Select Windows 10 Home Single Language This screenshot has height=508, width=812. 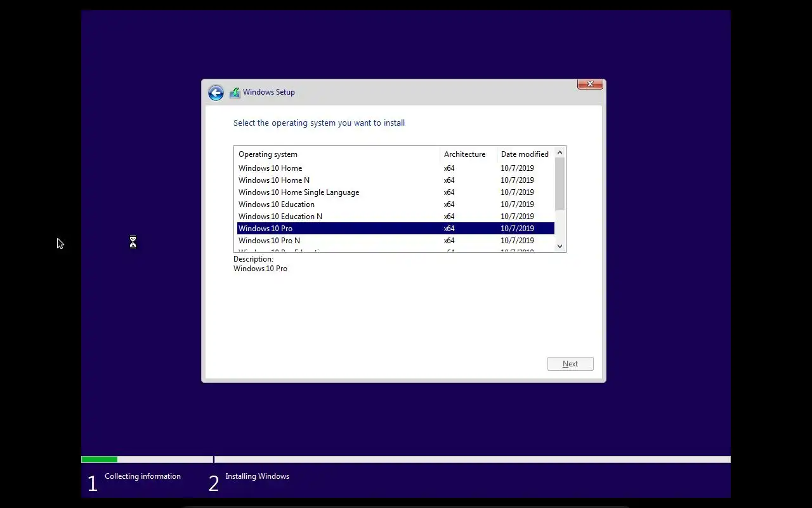point(395,192)
